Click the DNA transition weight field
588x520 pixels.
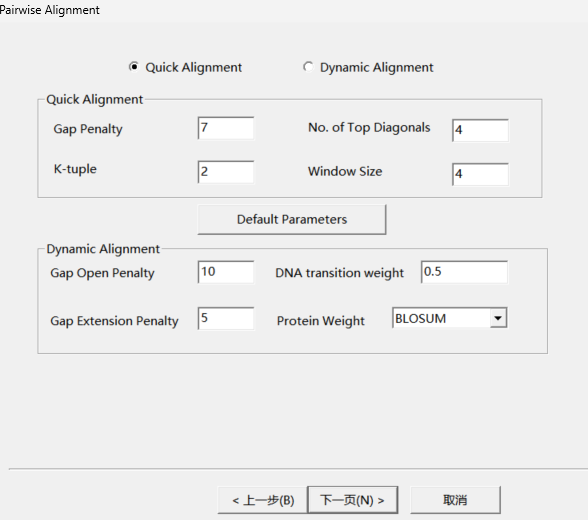pos(464,272)
